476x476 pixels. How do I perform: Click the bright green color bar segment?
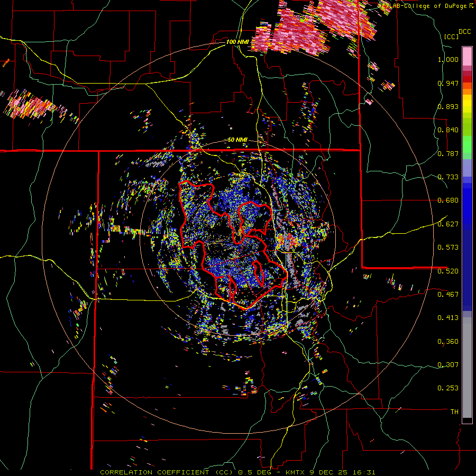click(467, 145)
